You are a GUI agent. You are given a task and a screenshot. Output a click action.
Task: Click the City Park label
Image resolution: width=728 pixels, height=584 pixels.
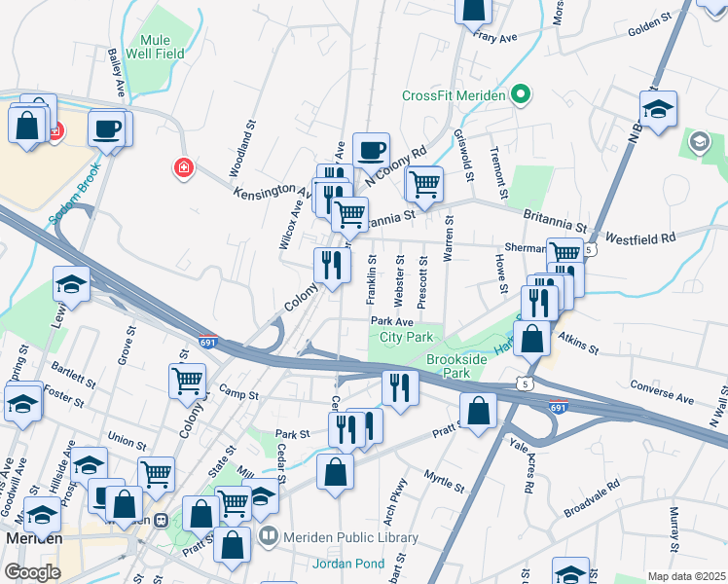(x=406, y=337)
